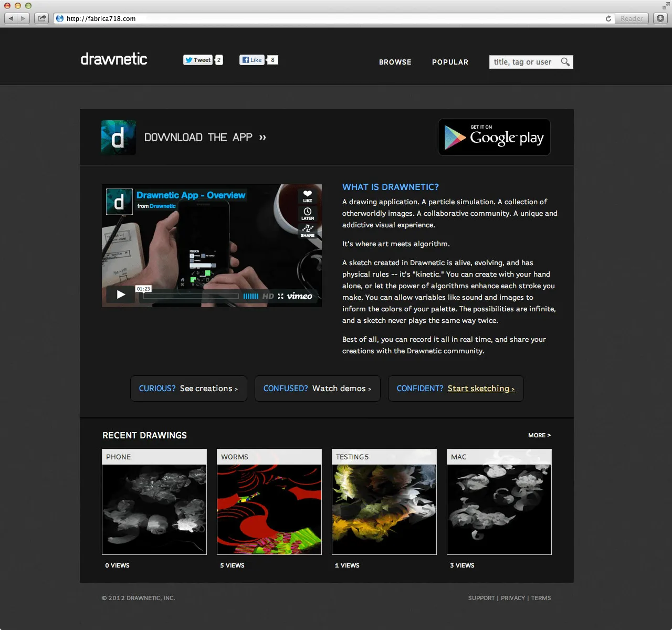Click the DOWNLOAD THE APP link
The height and width of the screenshot is (630, 672).
[x=205, y=138]
